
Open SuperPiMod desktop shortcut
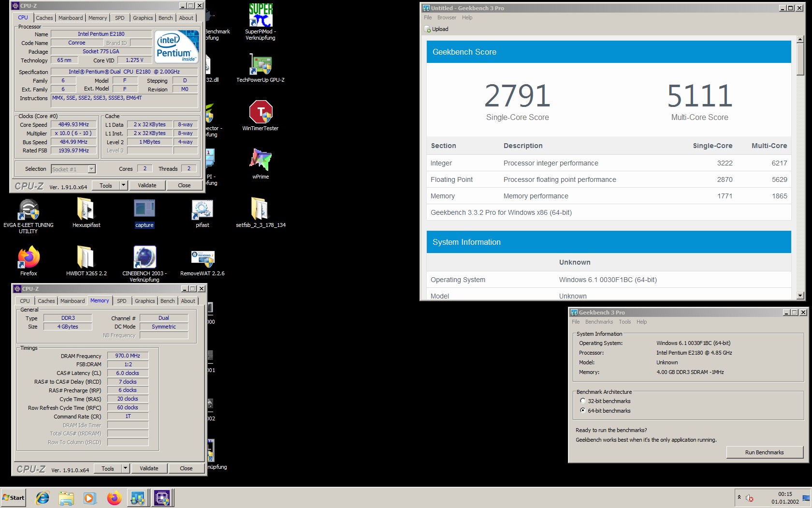(261, 22)
